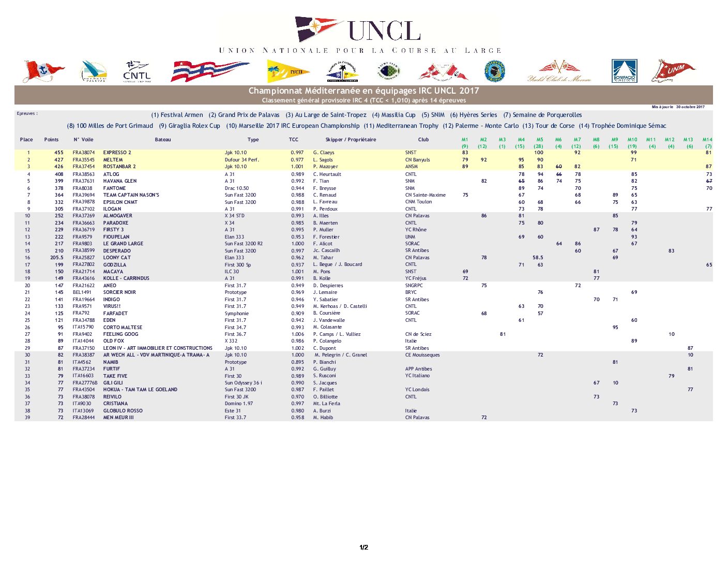
Task: Click skipper name 'Mt. La Ferla'
Action: point(327,404)
